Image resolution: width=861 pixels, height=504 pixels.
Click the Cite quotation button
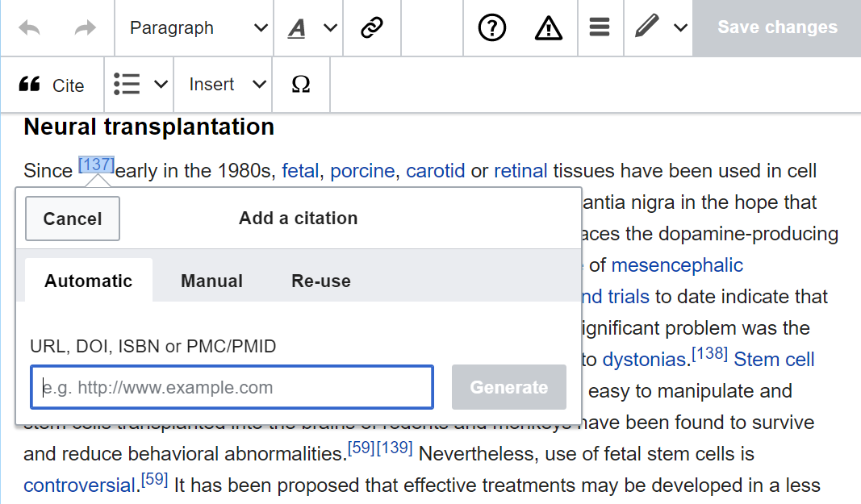pos(52,85)
